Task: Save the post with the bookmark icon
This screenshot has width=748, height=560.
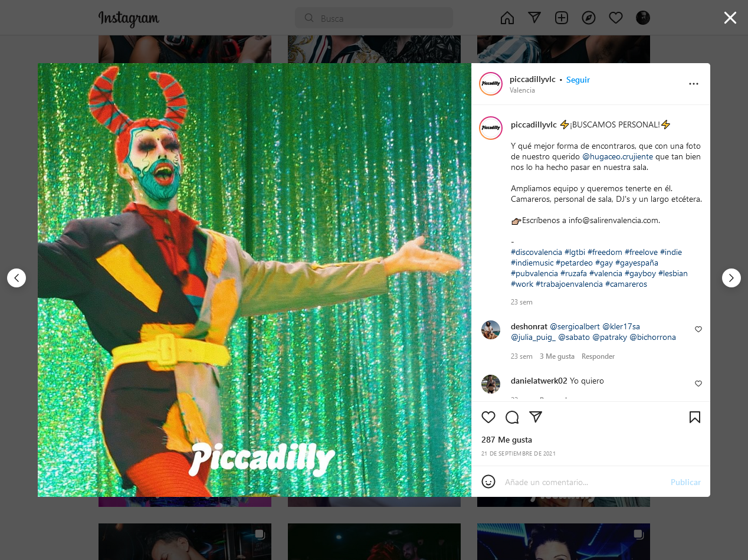Action: click(x=695, y=417)
